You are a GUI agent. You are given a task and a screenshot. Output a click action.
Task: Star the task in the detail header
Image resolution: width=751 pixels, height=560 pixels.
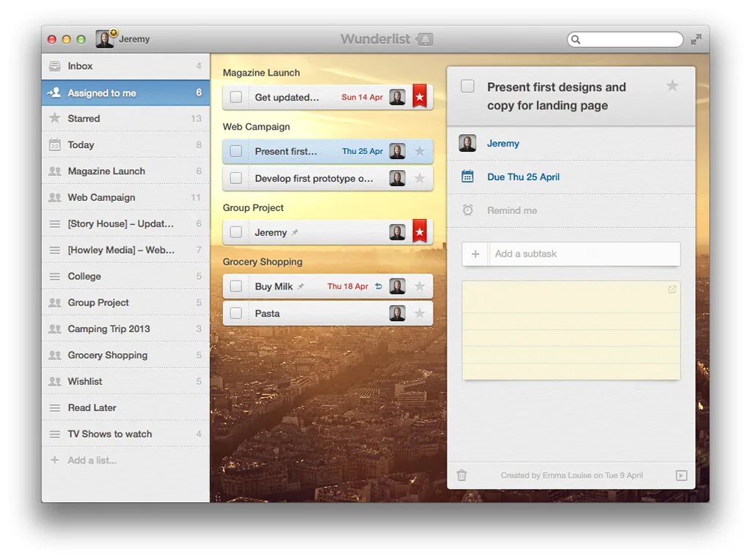673,86
